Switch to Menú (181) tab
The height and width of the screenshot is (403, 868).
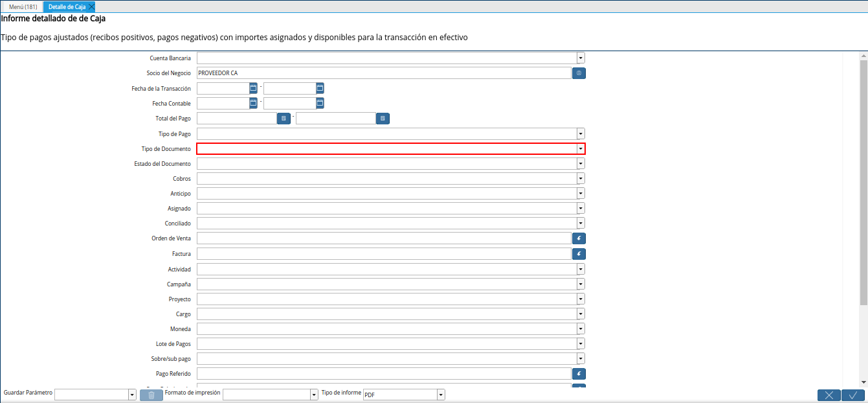23,6
